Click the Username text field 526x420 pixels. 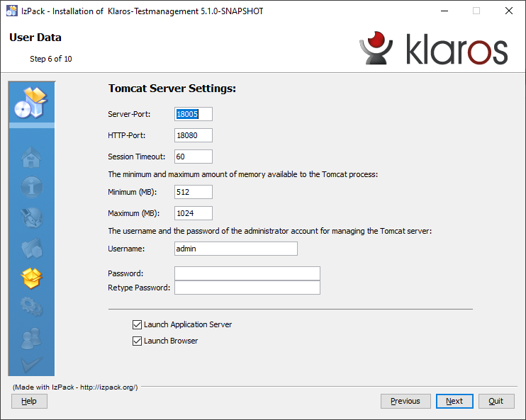(235, 249)
